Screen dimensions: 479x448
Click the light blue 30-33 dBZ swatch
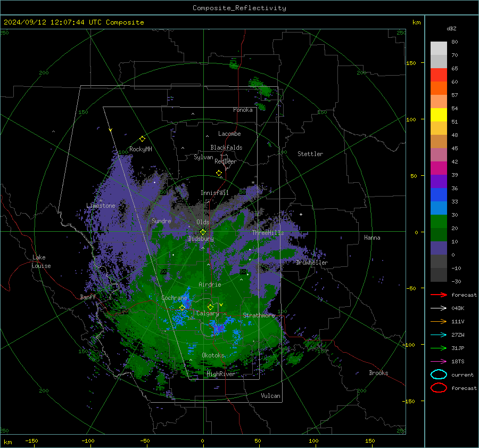tap(439, 208)
